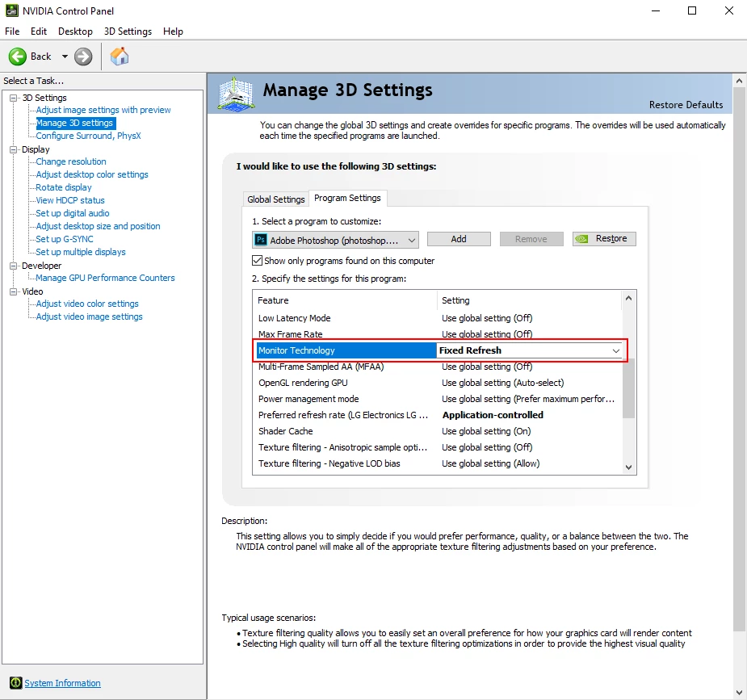This screenshot has height=700, width=747.
Task: Click the Photoshop icon in program selector
Action: point(261,240)
